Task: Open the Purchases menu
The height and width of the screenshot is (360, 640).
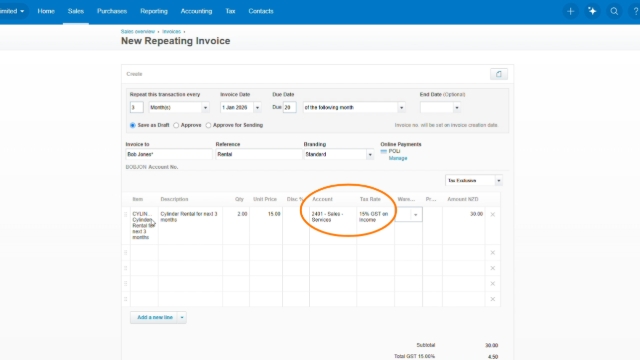Action: pyautogui.click(x=112, y=11)
